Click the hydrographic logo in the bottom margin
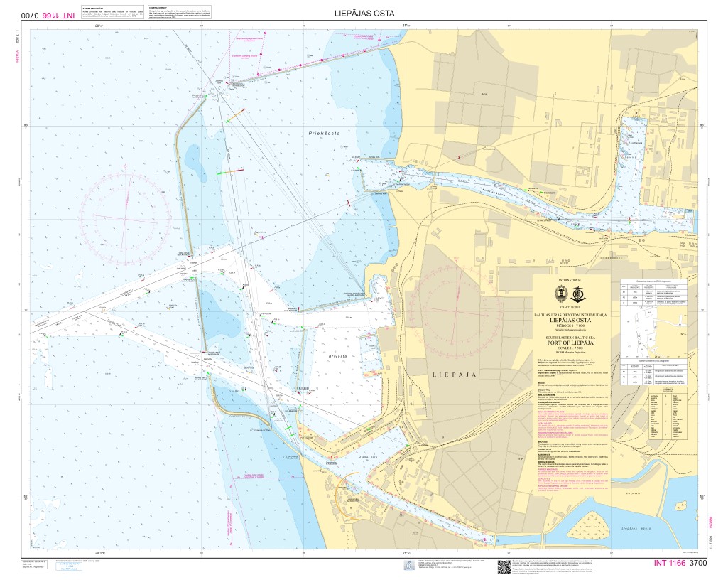The height and width of the screenshot is (580, 728). pyautogui.click(x=409, y=566)
